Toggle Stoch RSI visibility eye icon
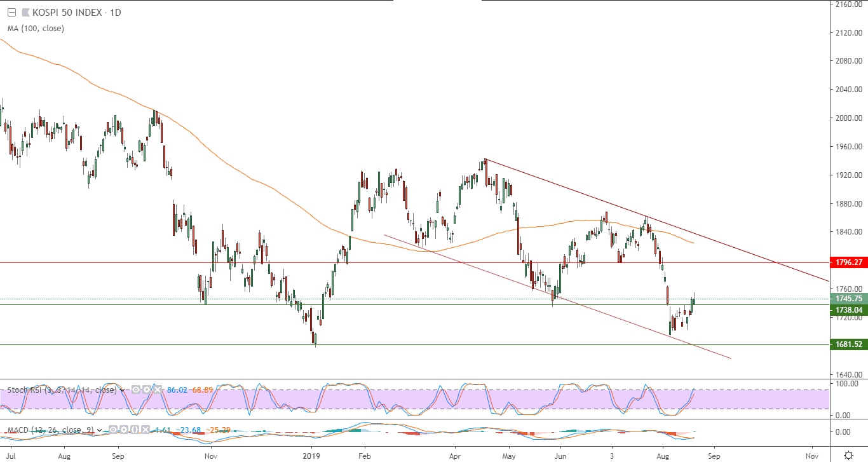 pyautogui.click(x=136, y=390)
